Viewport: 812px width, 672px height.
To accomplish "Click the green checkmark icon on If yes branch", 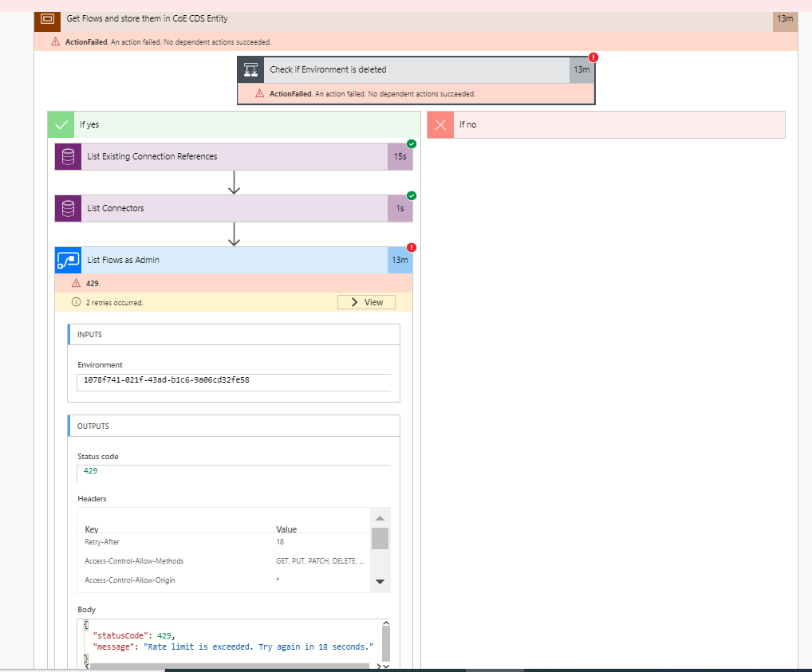I will (61, 124).
